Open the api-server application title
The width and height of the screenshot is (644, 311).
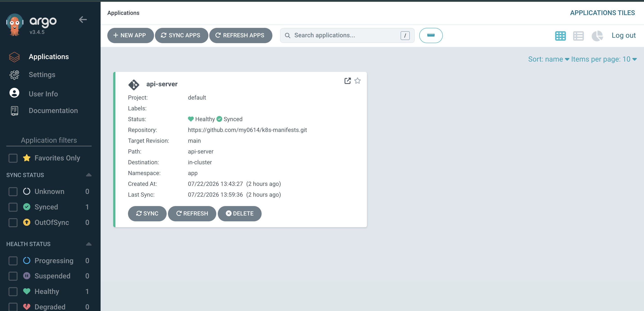coord(162,84)
